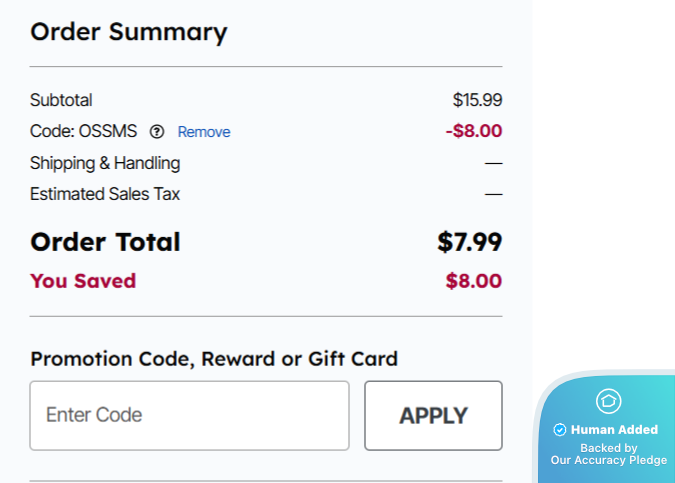The image size is (675, 483).
Task: Click the Code: OSSMS label
Action: 84,131
